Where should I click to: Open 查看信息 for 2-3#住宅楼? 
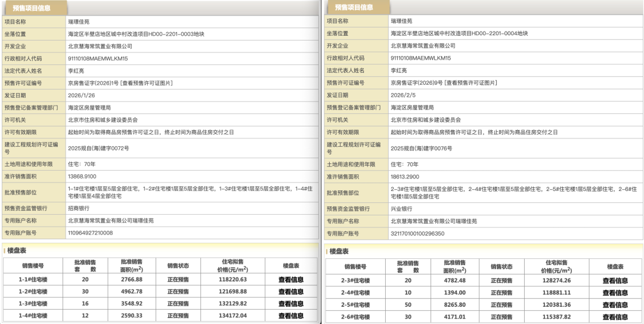click(615, 280)
